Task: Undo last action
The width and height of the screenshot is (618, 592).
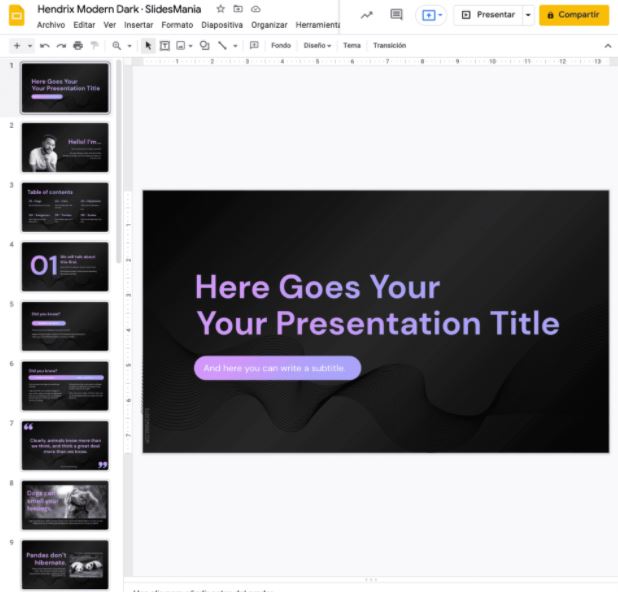Action: [45, 46]
